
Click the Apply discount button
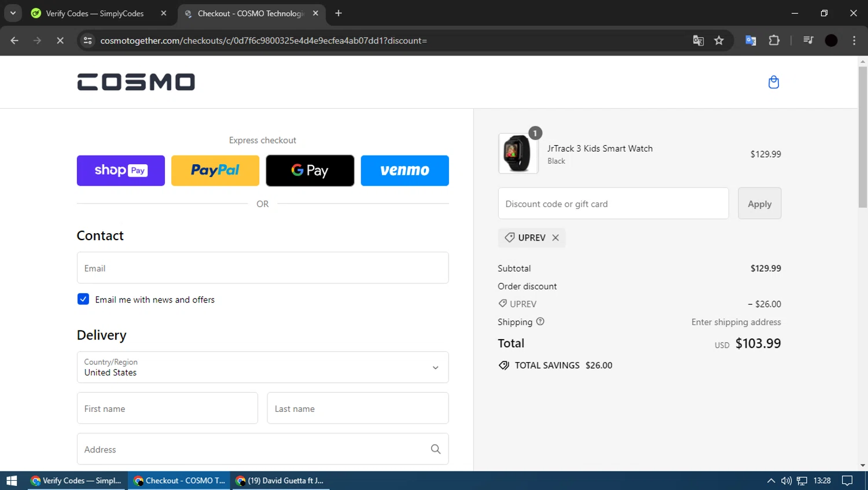[x=759, y=204]
